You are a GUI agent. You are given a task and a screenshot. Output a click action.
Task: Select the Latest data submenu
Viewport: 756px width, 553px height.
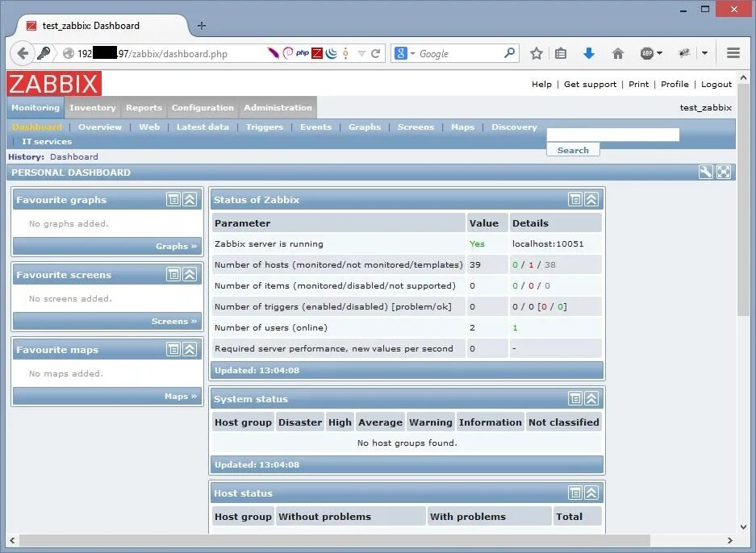click(x=203, y=127)
